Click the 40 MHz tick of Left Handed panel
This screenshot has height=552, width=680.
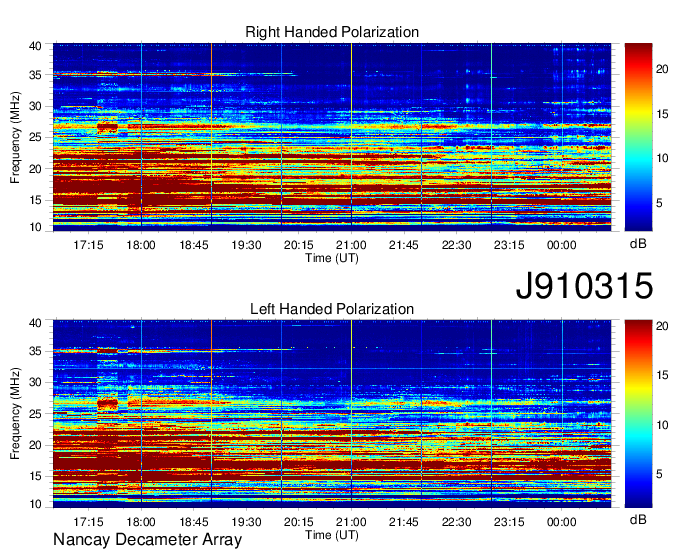pyautogui.click(x=35, y=323)
